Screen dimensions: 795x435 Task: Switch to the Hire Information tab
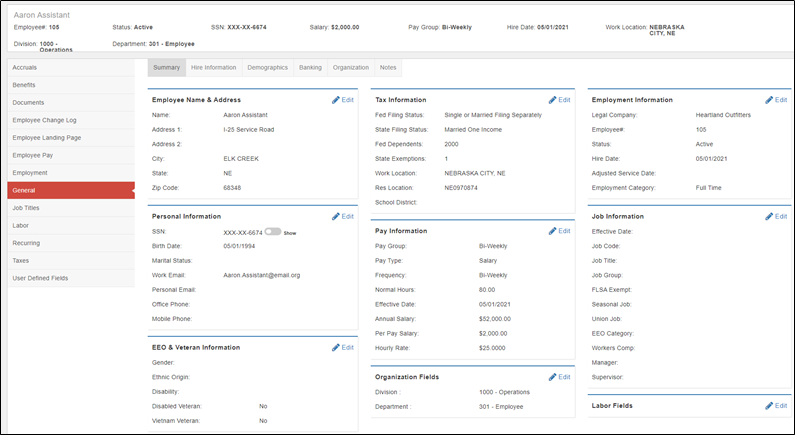click(213, 67)
